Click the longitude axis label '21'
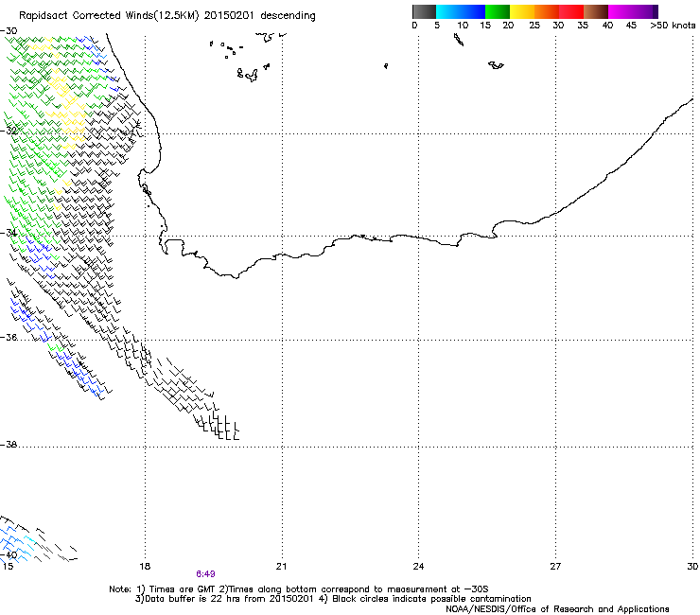The width and height of the screenshot is (700, 615). (281, 567)
